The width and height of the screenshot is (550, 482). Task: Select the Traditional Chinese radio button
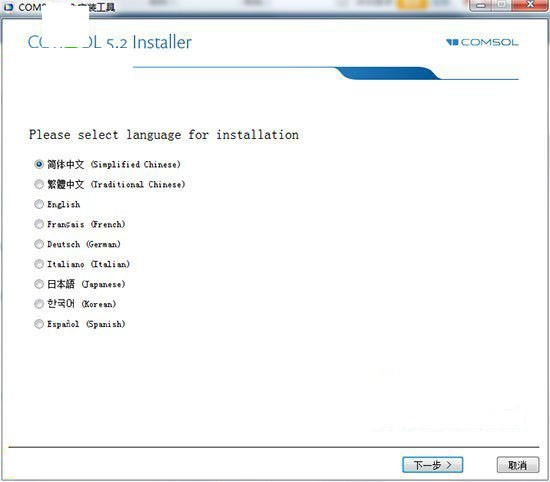point(39,184)
